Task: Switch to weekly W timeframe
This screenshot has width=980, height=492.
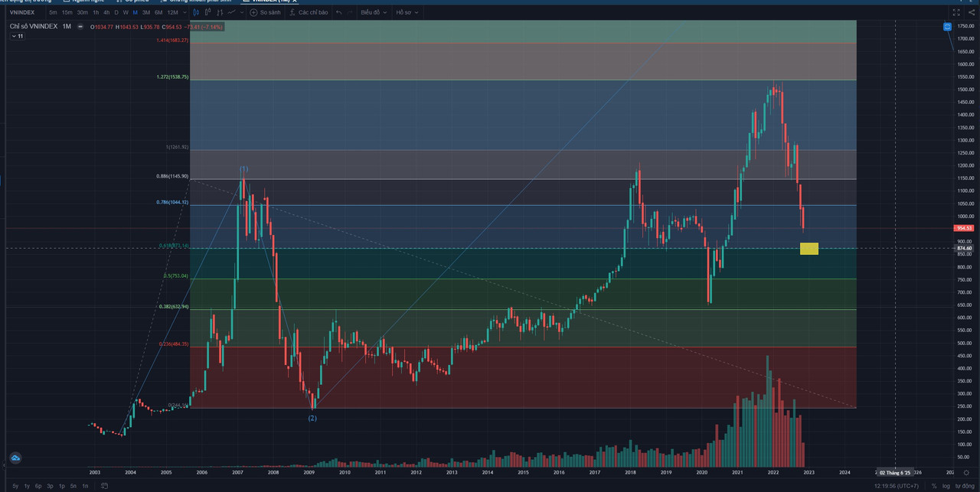Action: (126, 12)
